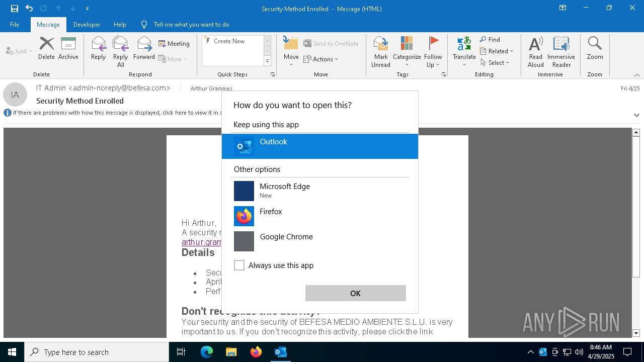Click the message body scroll down arrow
The width and height of the screenshot is (644, 362).
[x=636, y=333]
